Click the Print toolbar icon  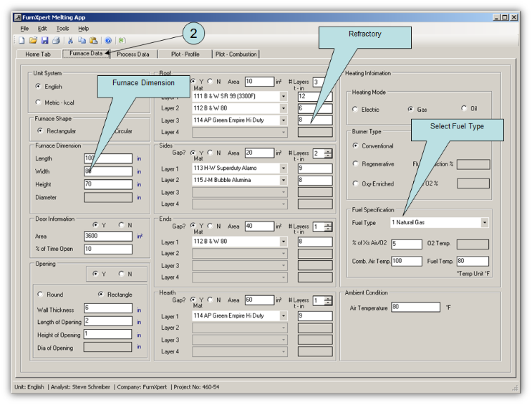click(x=56, y=40)
